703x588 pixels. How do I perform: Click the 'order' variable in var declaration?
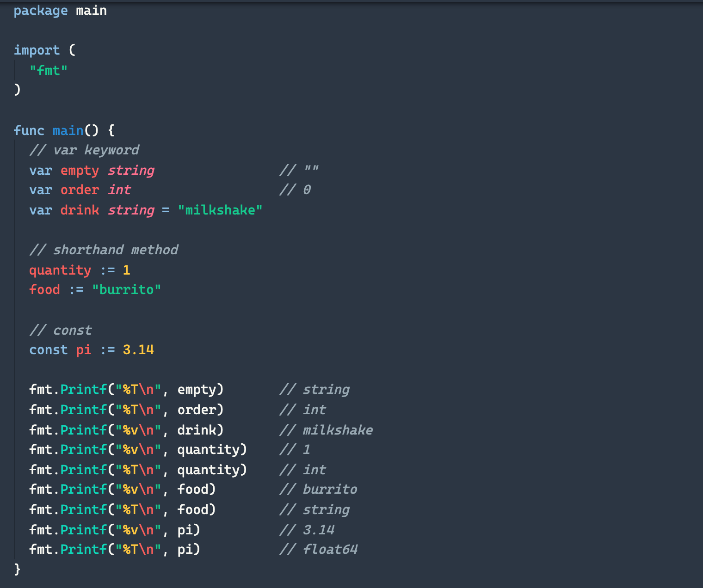click(x=80, y=190)
